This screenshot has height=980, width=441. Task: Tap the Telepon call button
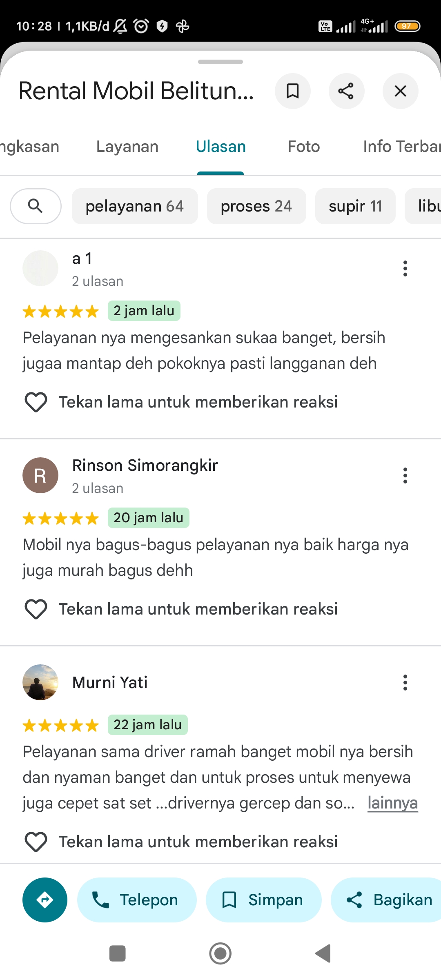[137, 900]
